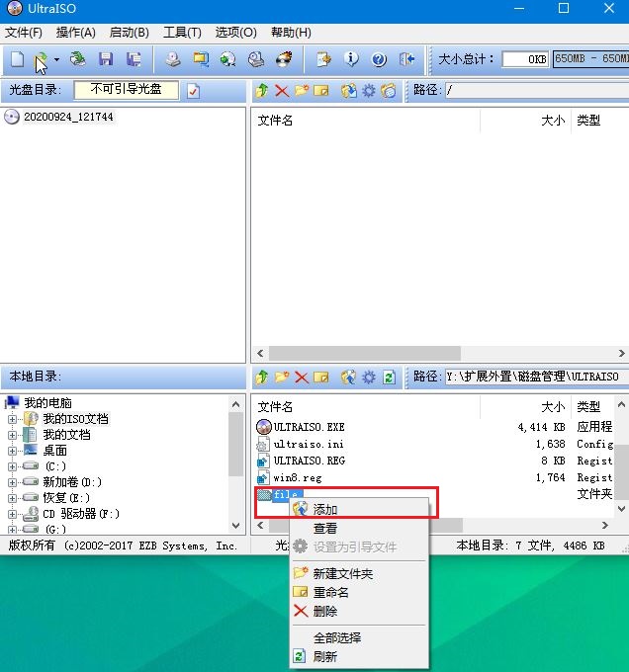Choose 新建文件夹 in the context menu
The height and width of the screenshot is (672, 629).
[x=359, y=574]
